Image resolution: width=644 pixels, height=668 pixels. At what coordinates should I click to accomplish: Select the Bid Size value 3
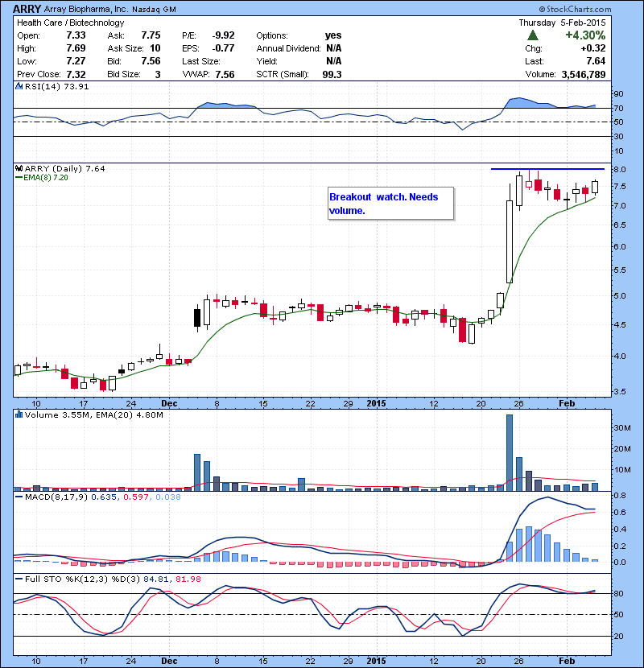coord(158,74)
